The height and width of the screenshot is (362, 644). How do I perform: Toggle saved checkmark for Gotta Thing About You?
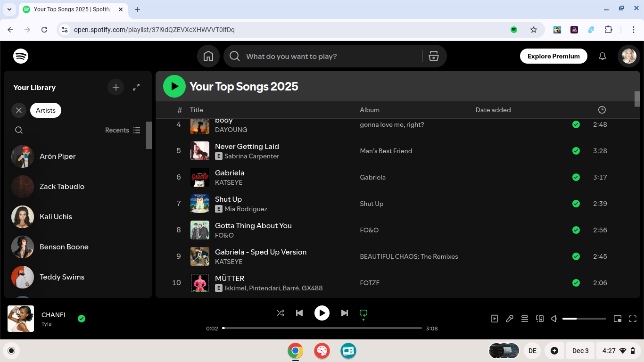576,230
